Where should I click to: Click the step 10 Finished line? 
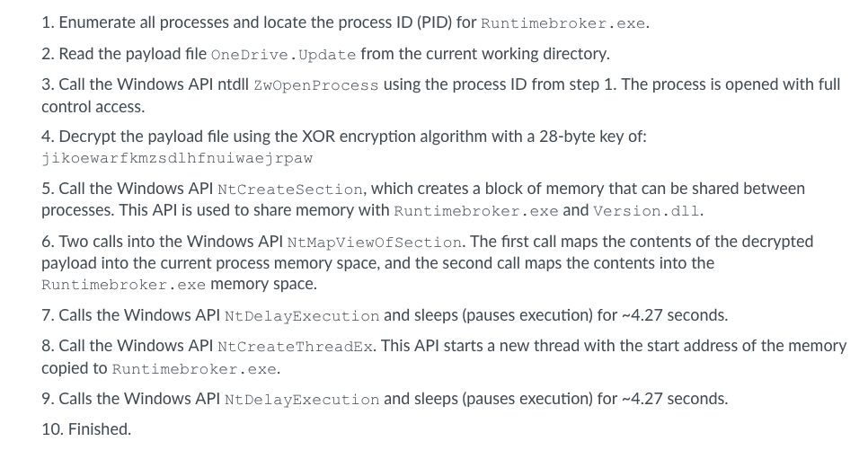click(86, 429)
